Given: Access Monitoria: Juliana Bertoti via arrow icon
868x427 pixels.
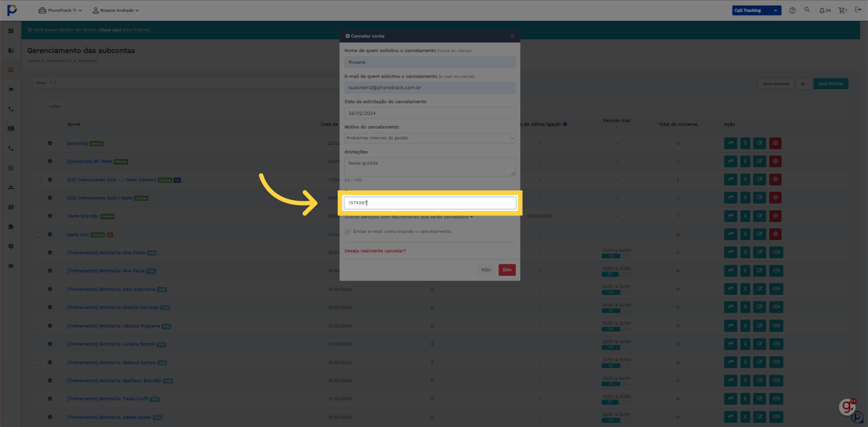Looking at the screenshot, I should tap(731, 344).
